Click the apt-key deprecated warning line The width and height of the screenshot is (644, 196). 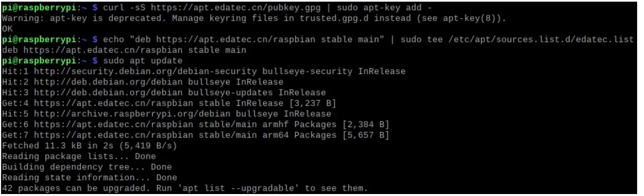[x=254, y=18]
